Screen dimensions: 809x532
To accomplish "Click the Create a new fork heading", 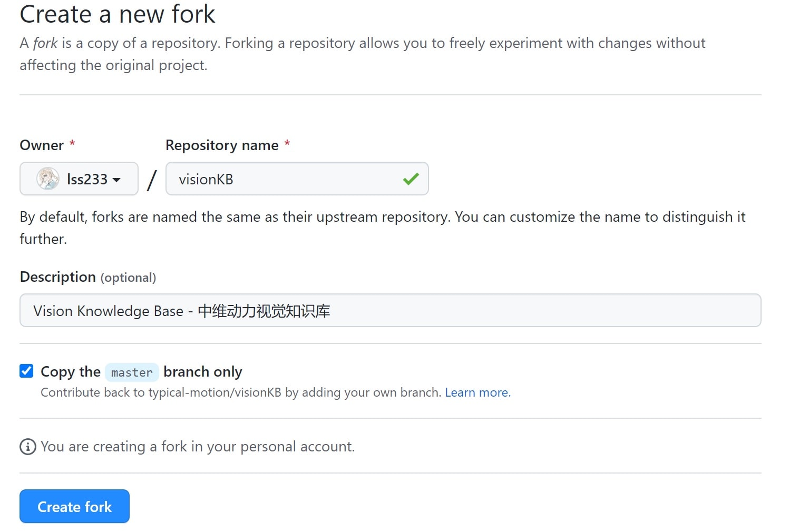I will (117, 14).
